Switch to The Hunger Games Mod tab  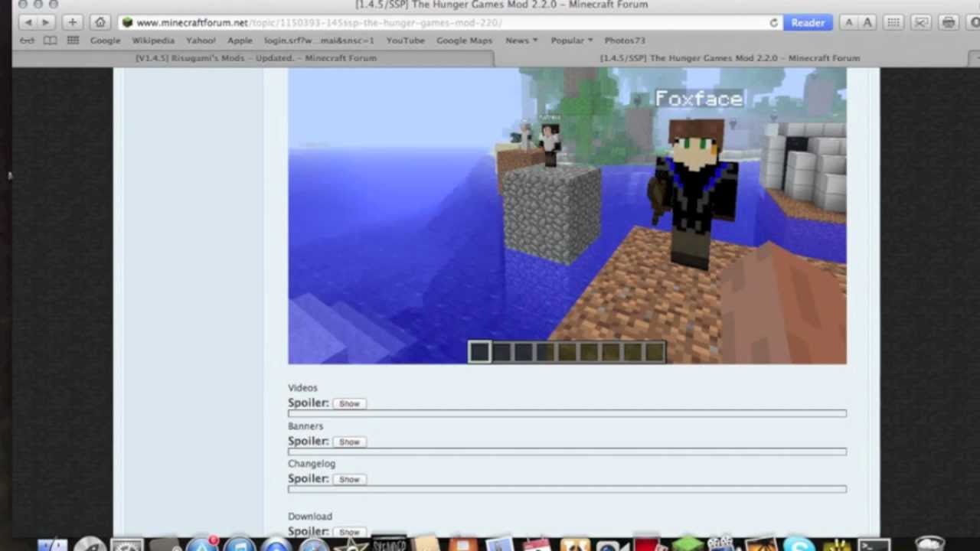point(730,58)
